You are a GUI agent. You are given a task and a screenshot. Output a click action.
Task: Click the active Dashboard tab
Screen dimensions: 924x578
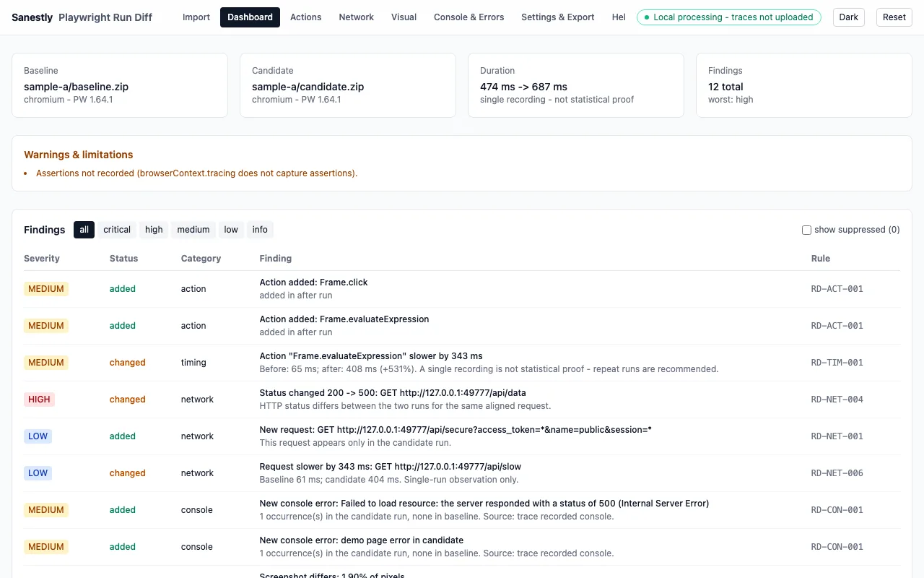(x=250, y=17)
